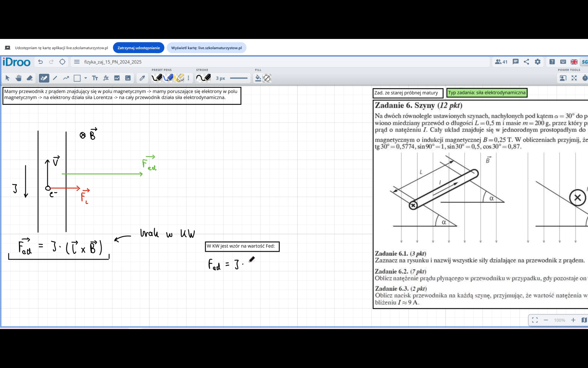Image resolution: width=588 pixels, height=368 pixels.
Task: Show the 41 participants list
Action: pyautogui.click(x=501, y=62)
